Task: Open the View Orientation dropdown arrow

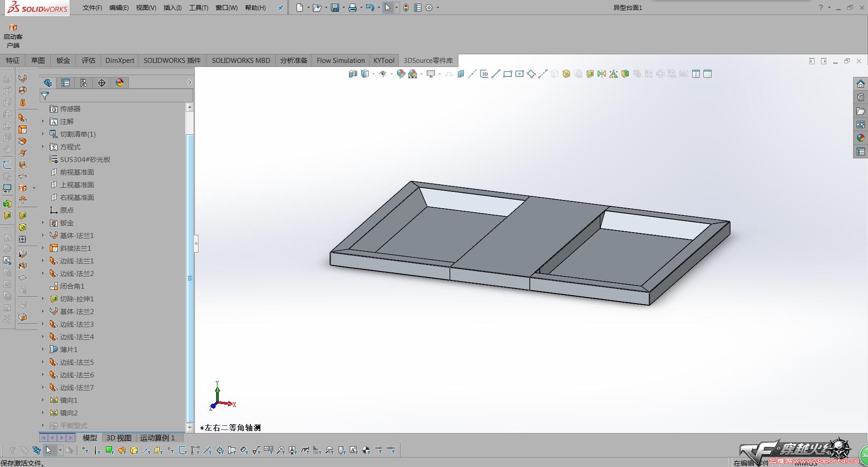Action: (x=373, y=74)
